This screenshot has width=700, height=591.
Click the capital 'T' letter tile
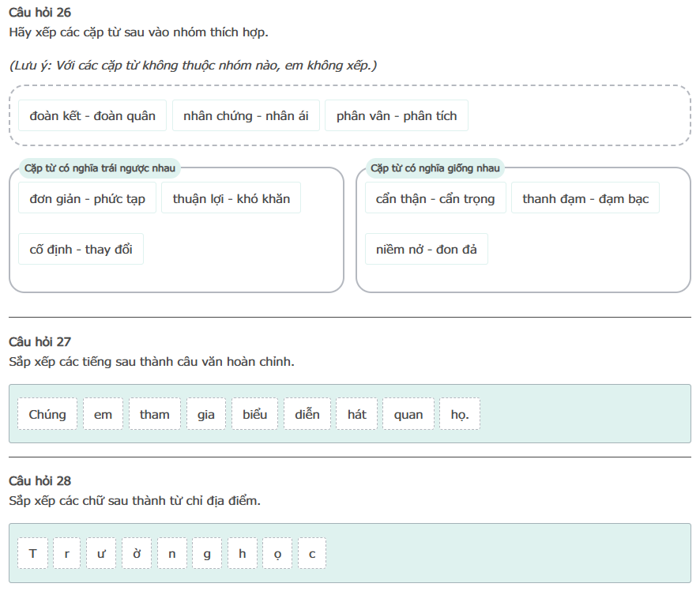32,554
